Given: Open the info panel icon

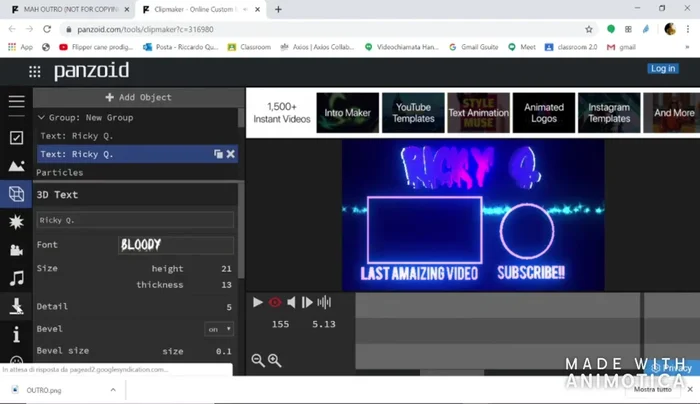Looking at the screenshot, I should pyautogui.click(x=16, y=334).
